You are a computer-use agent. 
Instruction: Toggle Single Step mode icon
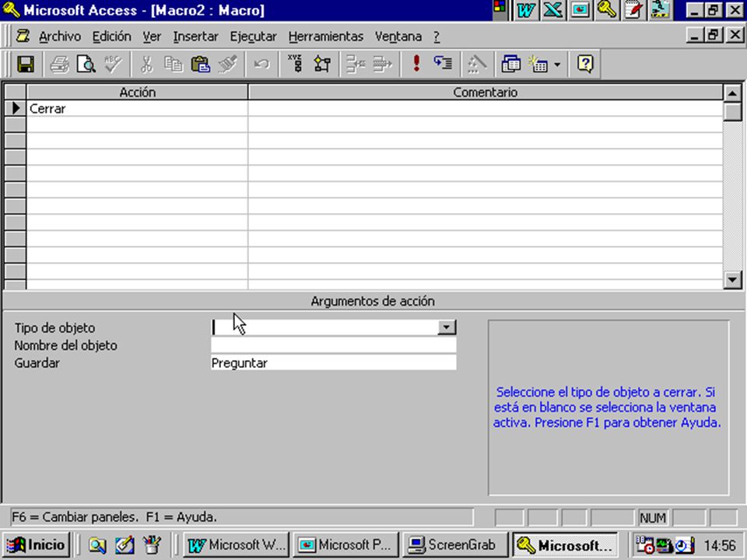443,64
